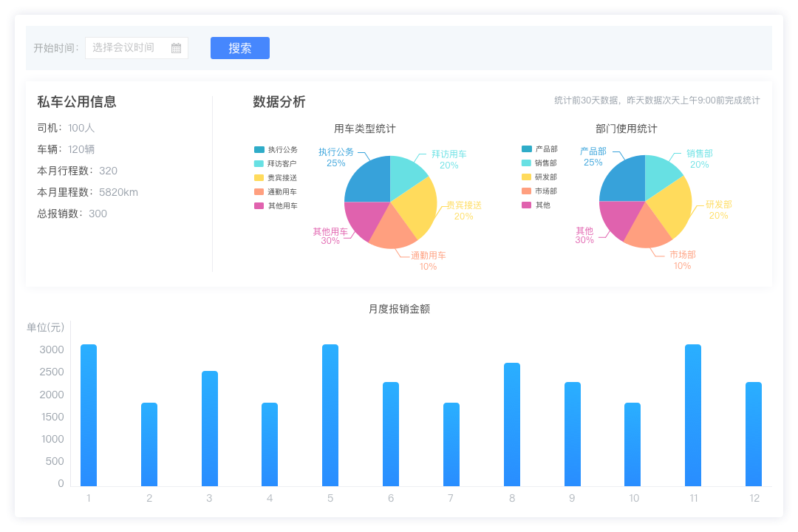Toggle 其他 legend entry in department chart
Image resolution: width=798 pixels, height=532 pixels.
pyautogui.click(x=536, y=205)
